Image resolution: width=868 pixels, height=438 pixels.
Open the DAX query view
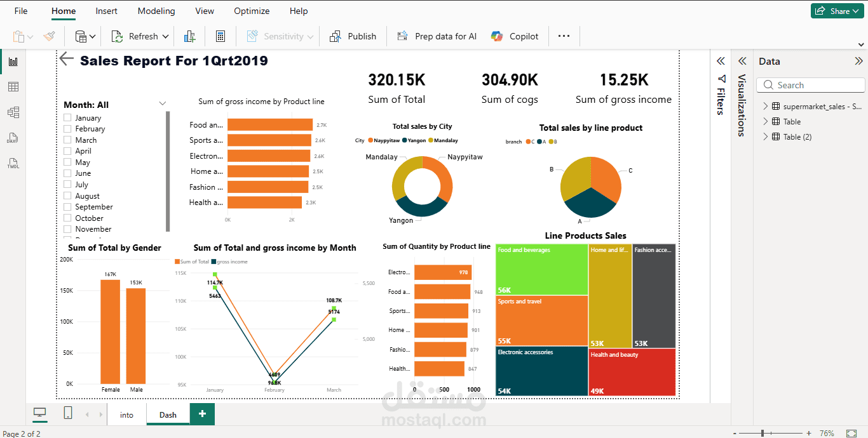pyautogui.click(x=13, y=137)
